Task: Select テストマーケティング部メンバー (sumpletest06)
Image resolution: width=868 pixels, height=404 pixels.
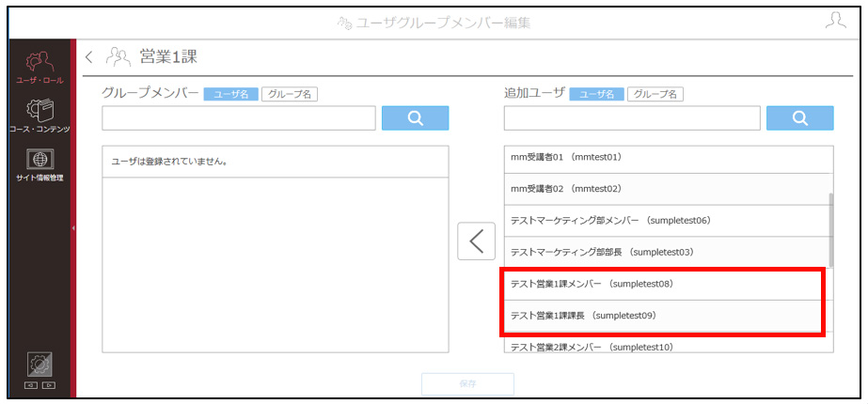Action: click(666, 220)
